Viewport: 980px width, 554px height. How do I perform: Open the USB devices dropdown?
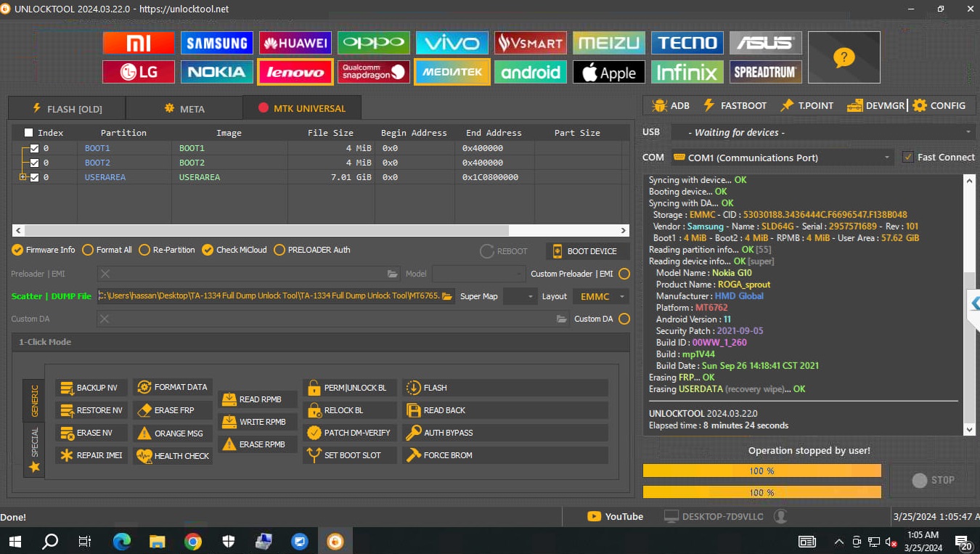(822, 132)
